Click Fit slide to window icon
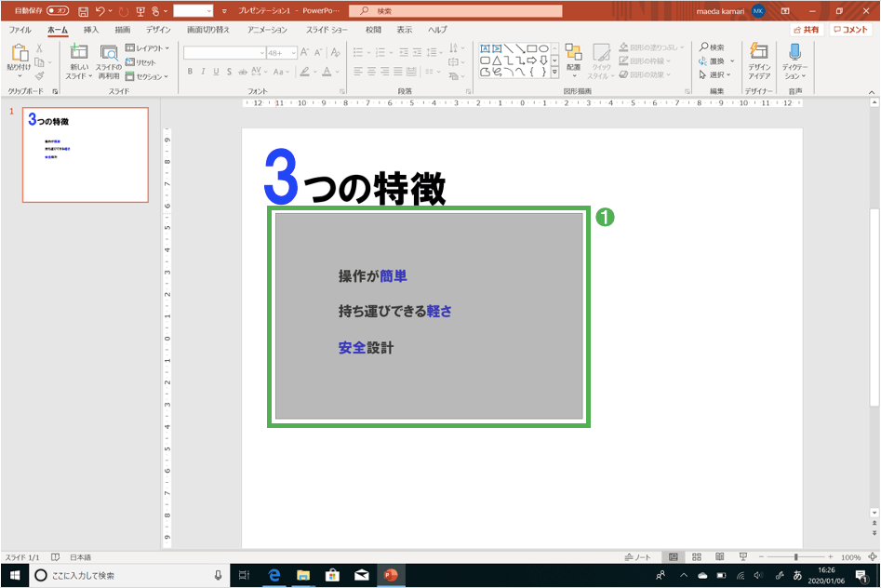The image size is (881, 588). point(873,557)
